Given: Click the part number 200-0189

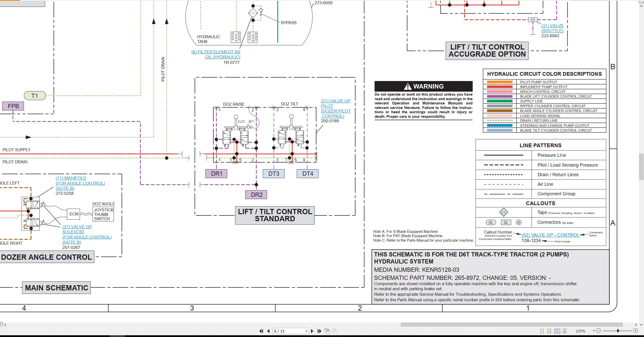Looking at the screenshot, I should click(x=330, y=121).
